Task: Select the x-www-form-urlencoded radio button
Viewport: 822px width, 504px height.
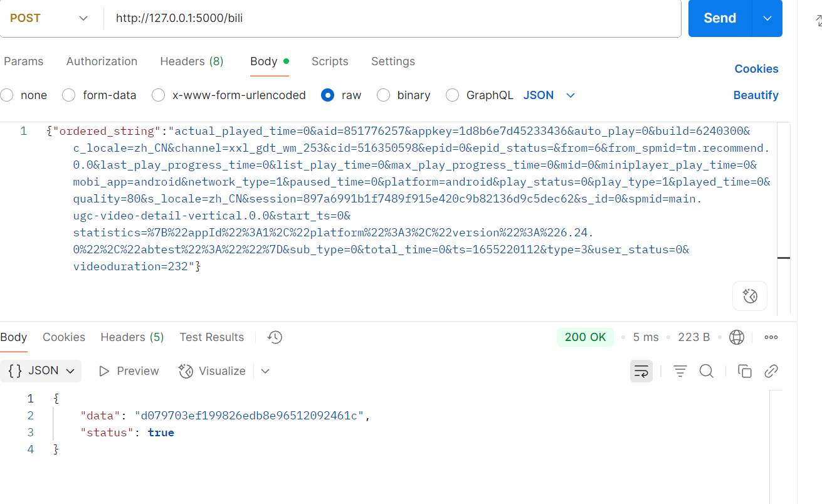Action: click(x=159, y=95)
